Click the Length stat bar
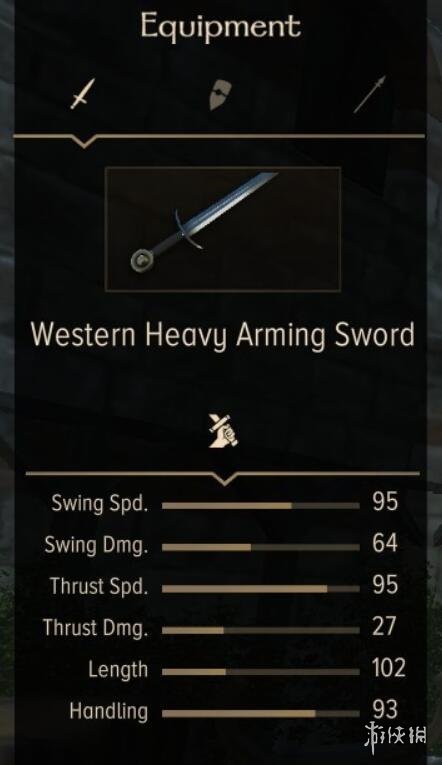 (x=261, y=672)
